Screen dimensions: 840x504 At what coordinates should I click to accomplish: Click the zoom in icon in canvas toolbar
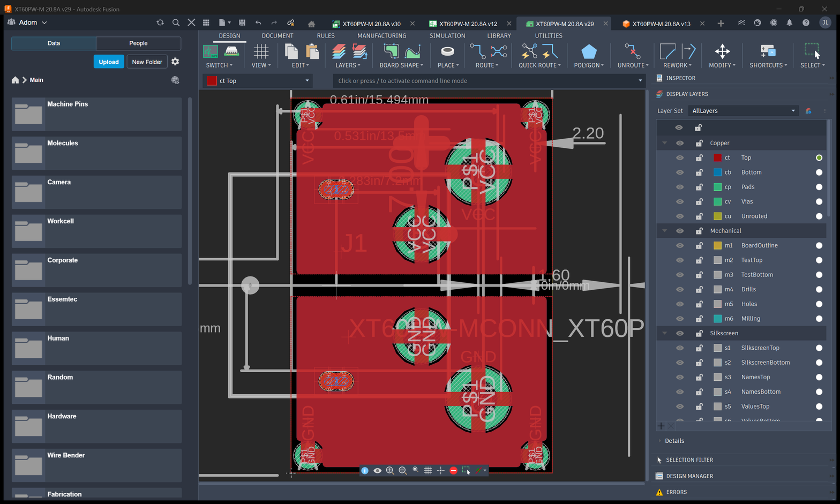tap(390, 470)
